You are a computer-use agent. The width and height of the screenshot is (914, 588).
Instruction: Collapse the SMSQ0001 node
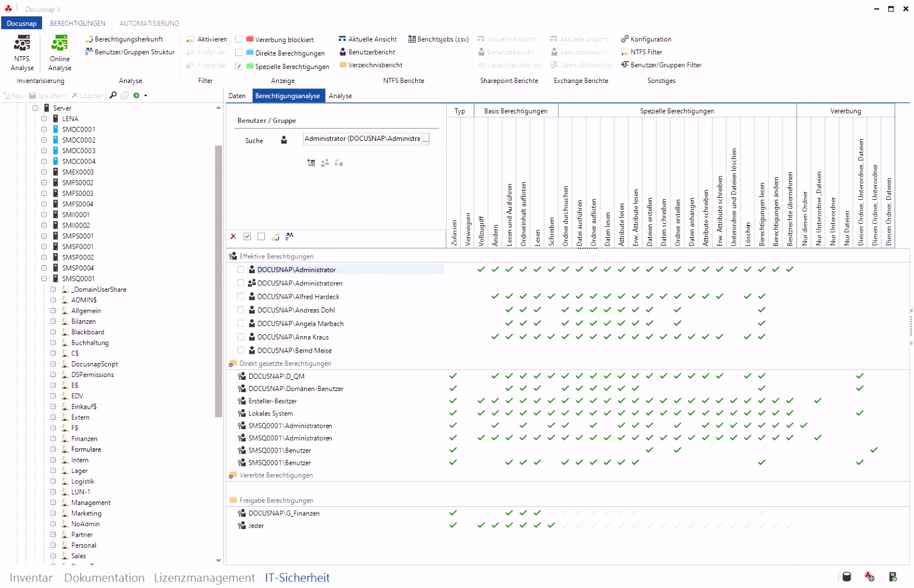pyautogui.click(x=44, y=279)
